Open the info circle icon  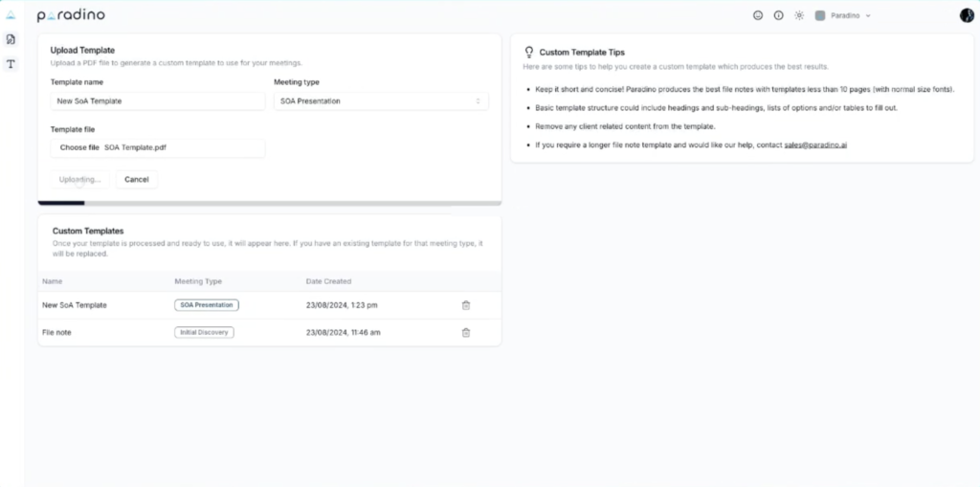tap(778, 15)
